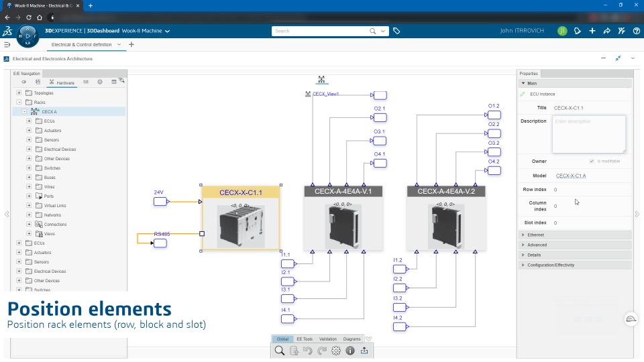644x362 pixels.
Task: Collapse the action bar with the chevron
Action: click(x=368, y=339)
